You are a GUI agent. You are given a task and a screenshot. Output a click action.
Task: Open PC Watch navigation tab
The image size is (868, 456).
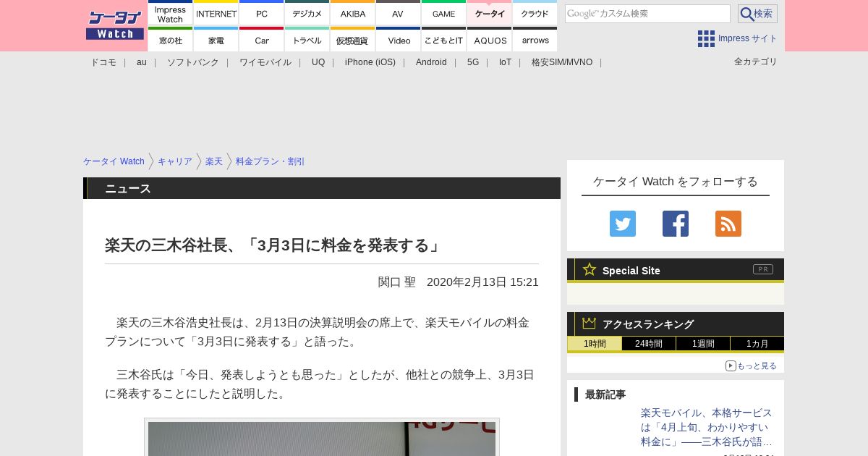[x=262, y=13]
